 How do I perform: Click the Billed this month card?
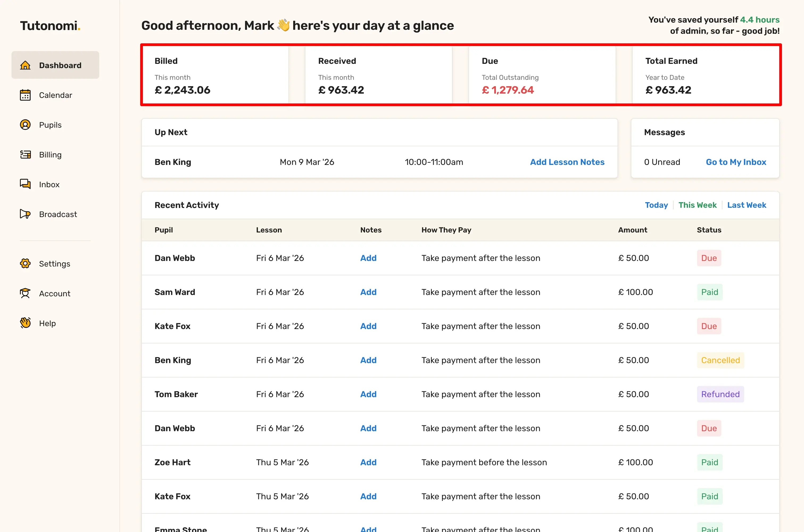point(215,75)
